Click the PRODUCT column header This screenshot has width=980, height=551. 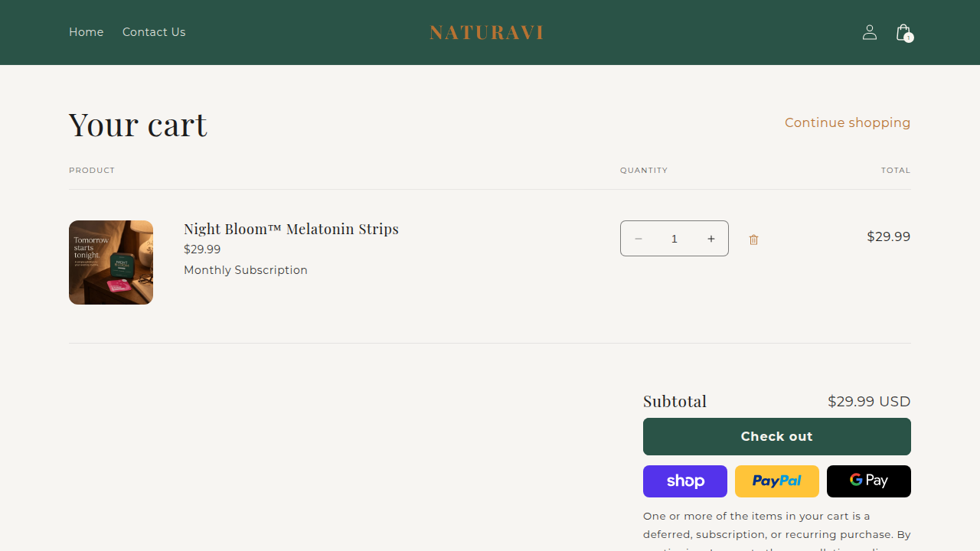coord(92,171)
